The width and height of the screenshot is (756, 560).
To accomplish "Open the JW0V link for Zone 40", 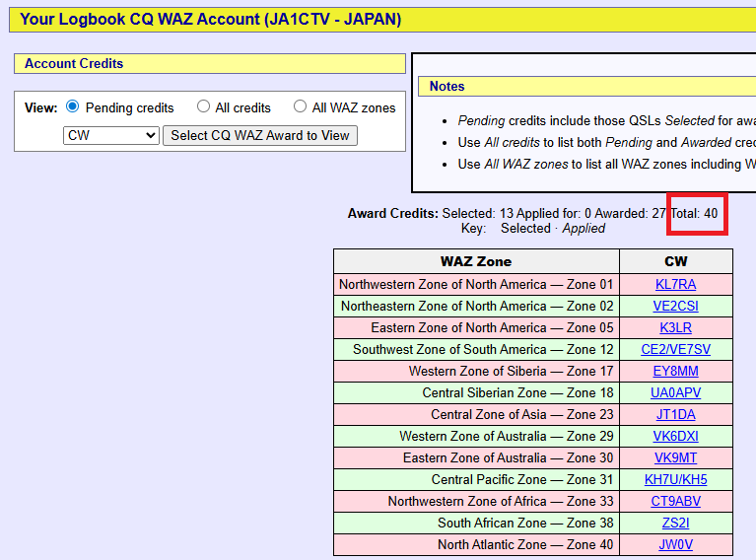I will click(675, 544).
